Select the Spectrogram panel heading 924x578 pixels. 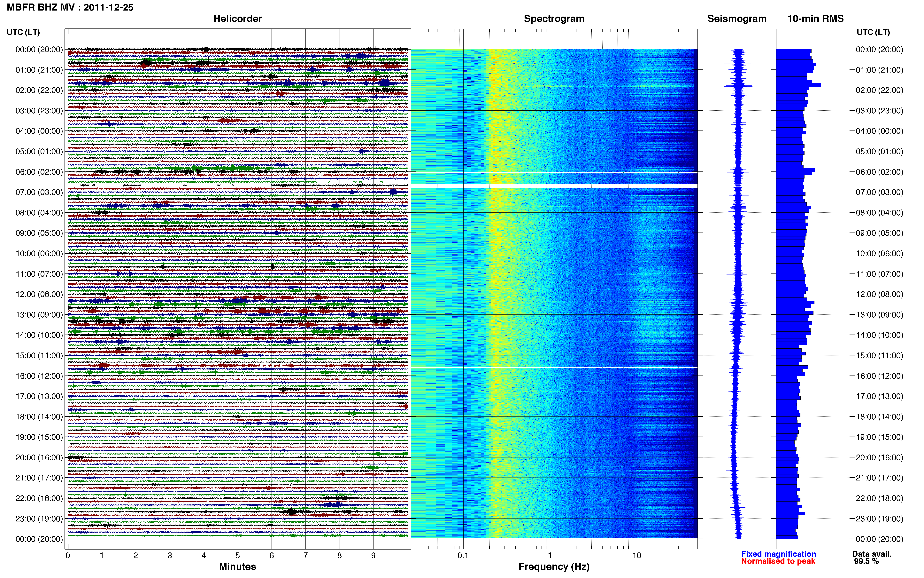click(x=554, y=19)
